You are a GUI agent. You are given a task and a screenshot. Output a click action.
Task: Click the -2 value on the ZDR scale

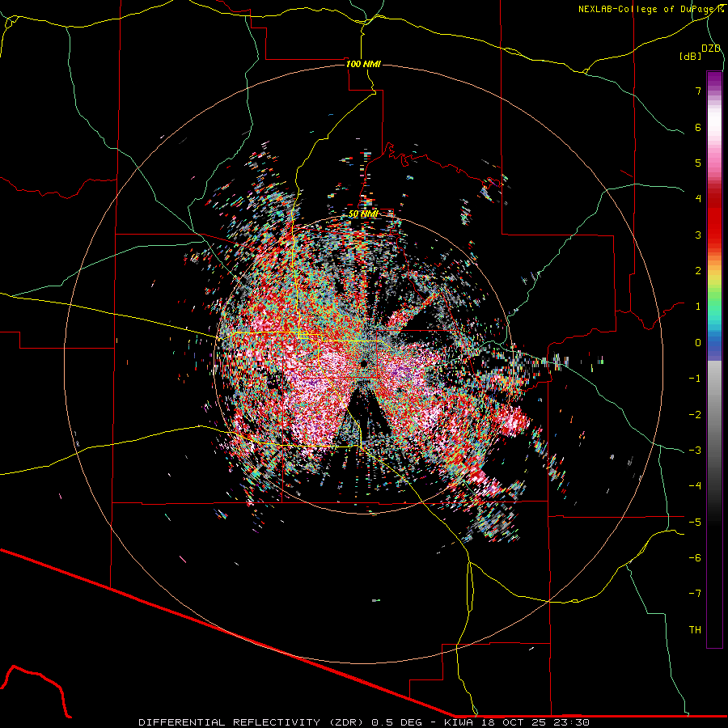[695, 415]
